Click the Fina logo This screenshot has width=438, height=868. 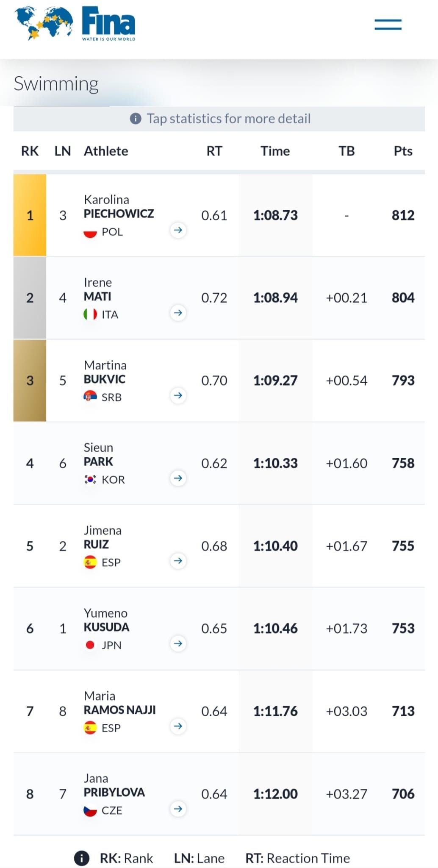(75, 24)
